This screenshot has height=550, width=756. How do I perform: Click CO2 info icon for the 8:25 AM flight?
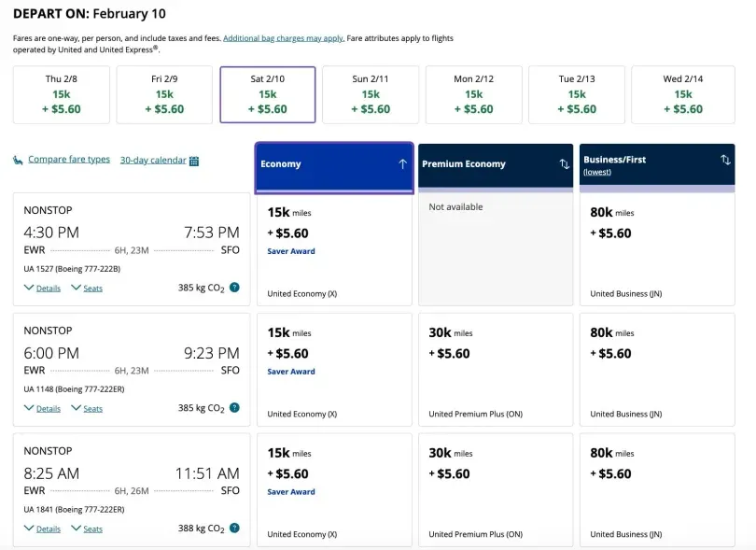pos(234,529)
